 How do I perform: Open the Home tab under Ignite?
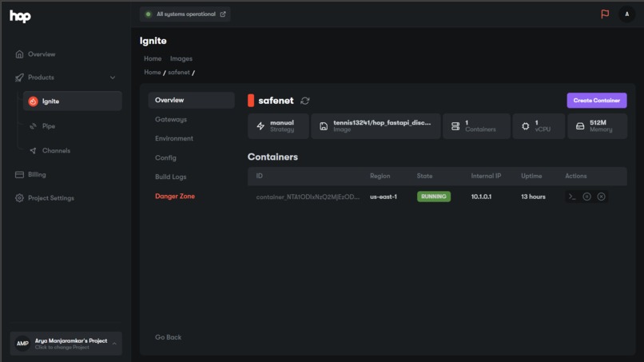click(153, 59)
